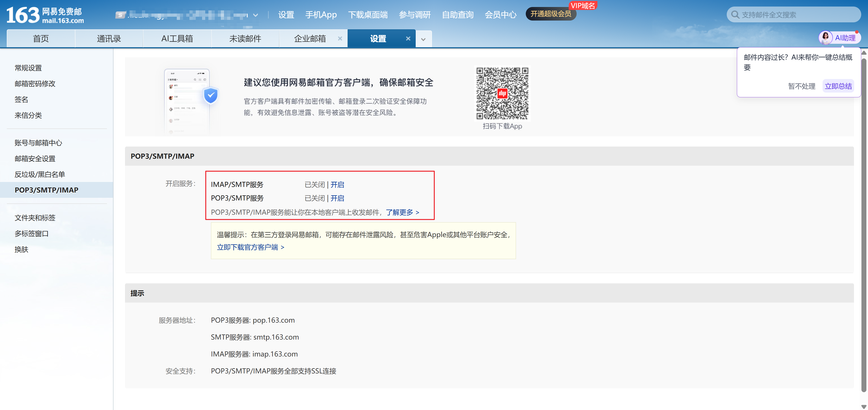Click the 参与调研 header link

(415, 15)
